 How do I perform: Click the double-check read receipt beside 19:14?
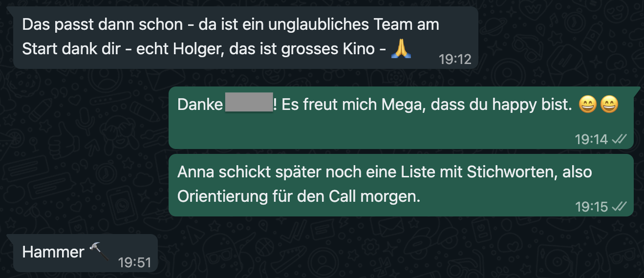point(619,139)
